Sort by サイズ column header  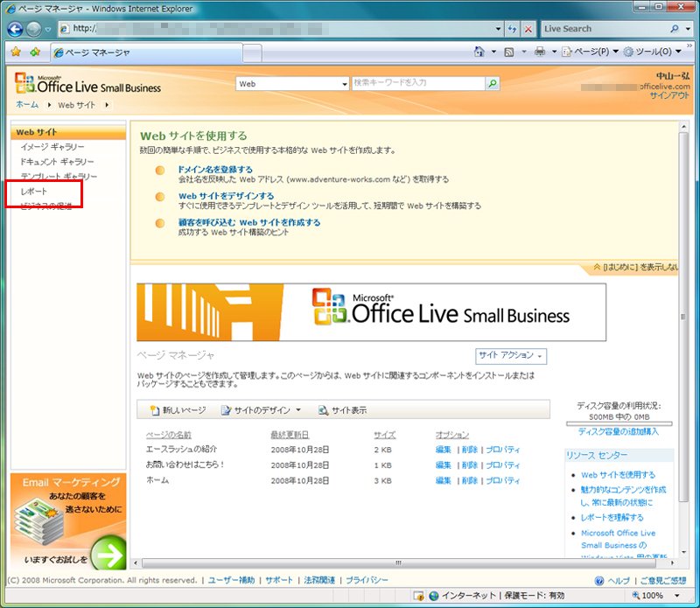coord(385,435)
